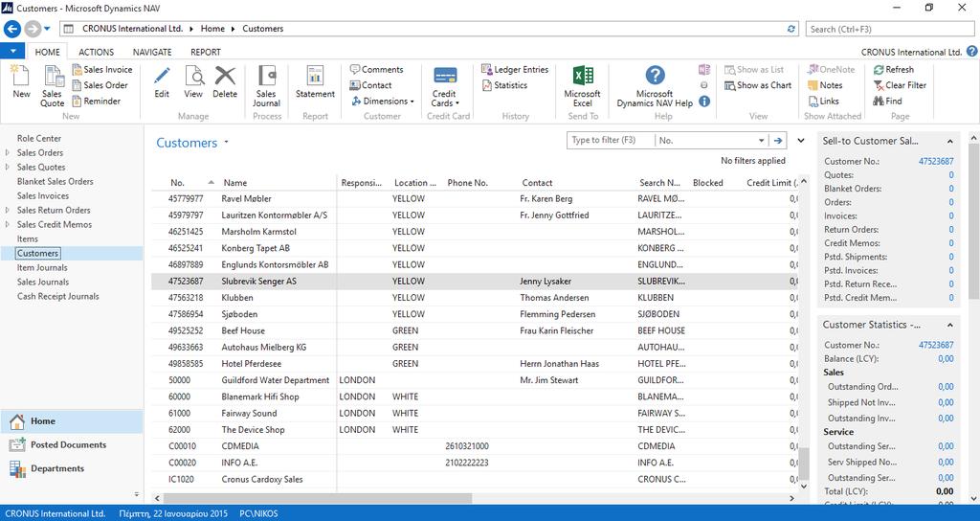Sort by the No. column header
980x521 pixels.
click(187, 183)
